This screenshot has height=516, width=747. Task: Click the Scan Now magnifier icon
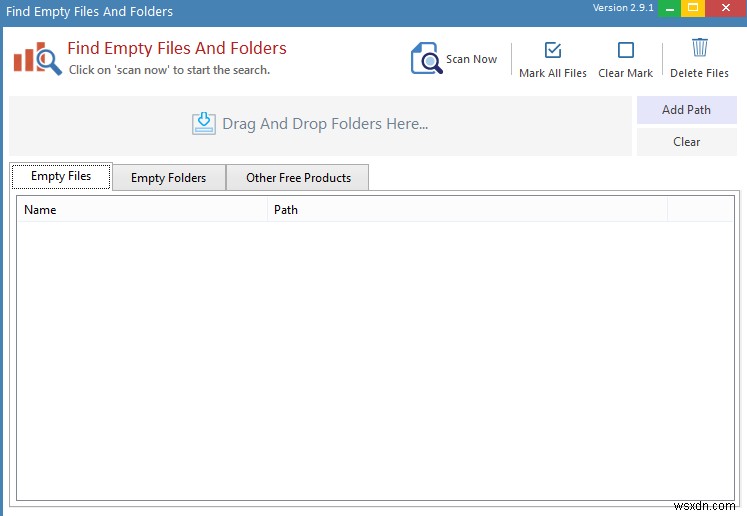tap(426, 59)
